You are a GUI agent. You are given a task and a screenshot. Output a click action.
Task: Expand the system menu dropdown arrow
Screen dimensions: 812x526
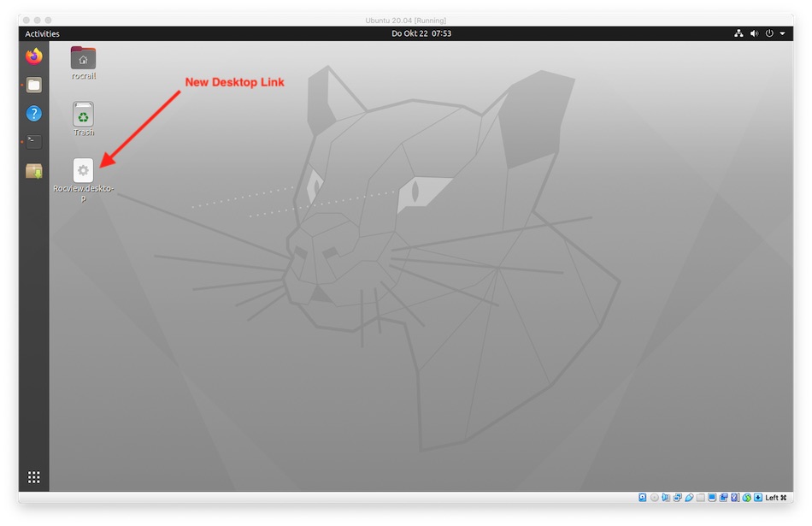click(782, 33)
